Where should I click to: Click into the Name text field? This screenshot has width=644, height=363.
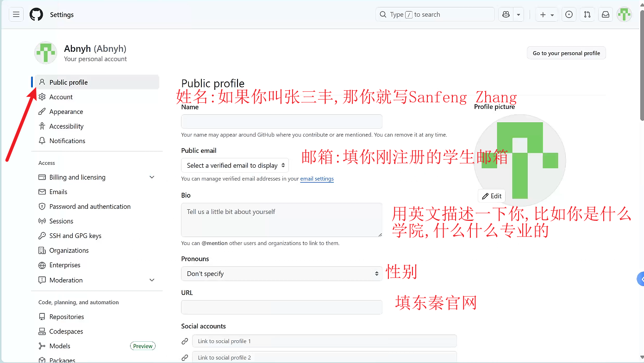click(282, 121)
